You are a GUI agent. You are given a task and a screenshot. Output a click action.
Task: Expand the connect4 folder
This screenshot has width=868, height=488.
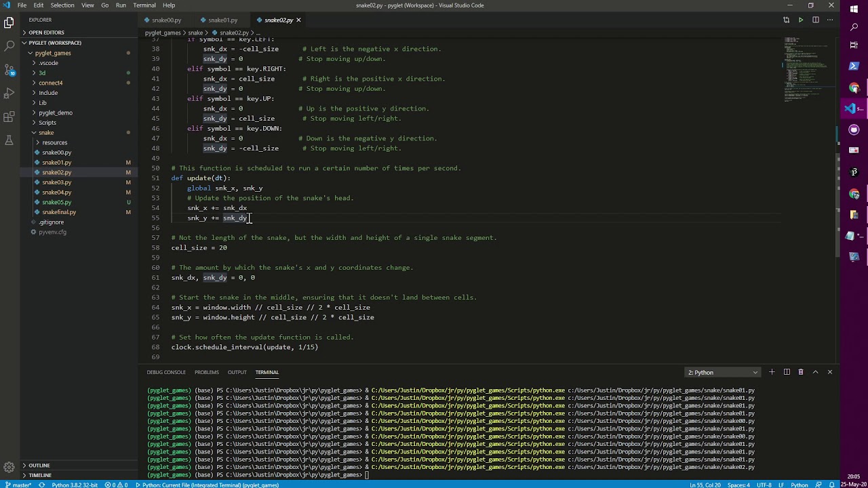click(x=50, y=83)
